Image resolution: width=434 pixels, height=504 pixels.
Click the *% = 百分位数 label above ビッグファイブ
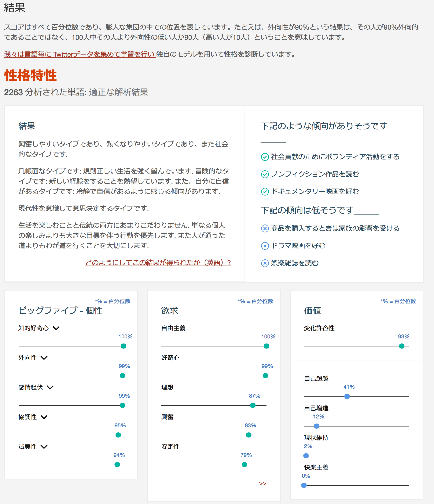pyautogui.click(x=113, y=301)
